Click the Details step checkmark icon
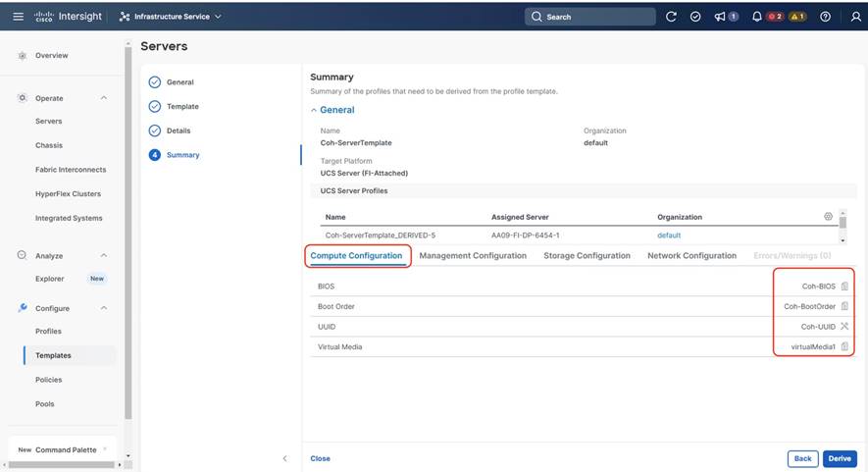 tap(154, 131)
